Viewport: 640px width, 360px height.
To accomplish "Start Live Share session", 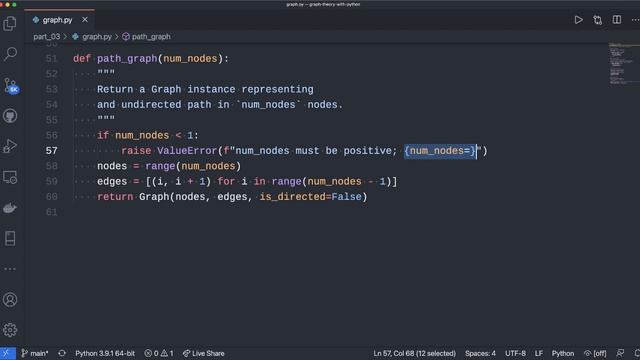I will click(x=204, y=353).
